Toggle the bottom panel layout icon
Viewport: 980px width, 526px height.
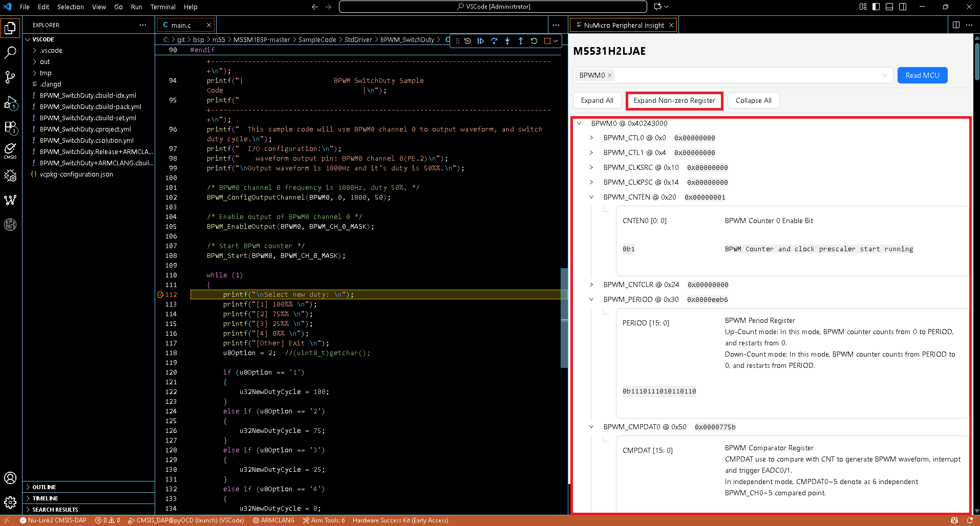[889, 7]
